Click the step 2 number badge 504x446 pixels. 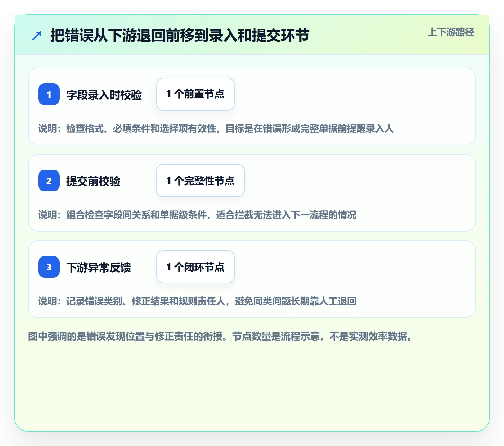point(49,181)
